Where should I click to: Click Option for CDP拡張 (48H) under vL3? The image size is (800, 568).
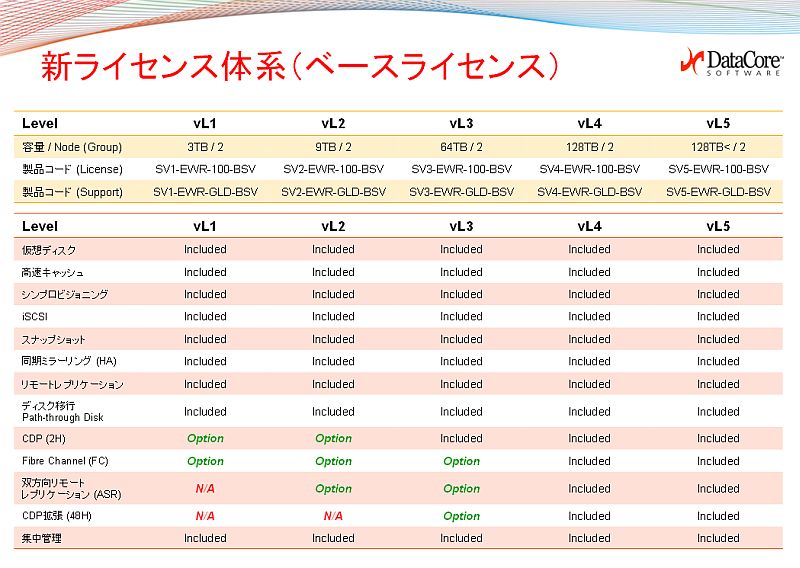click(461, 516)
